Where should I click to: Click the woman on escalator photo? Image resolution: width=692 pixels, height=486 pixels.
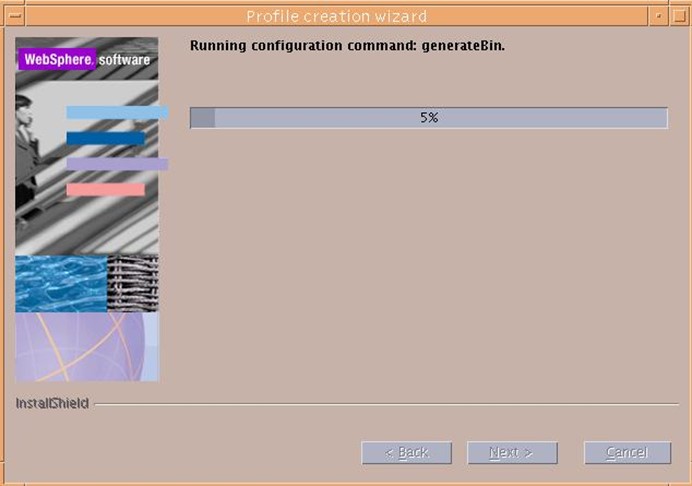(87, 146)
